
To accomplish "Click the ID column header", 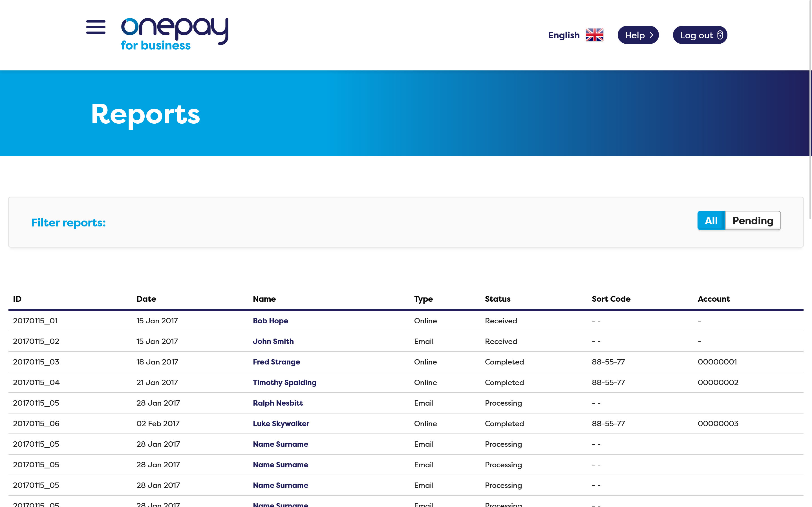I will click(x=17, y=299).
